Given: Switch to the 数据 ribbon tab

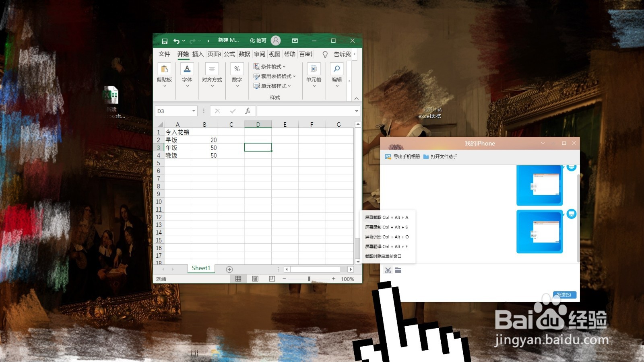Looking at the screenshot, I should (x=244, y=54).
